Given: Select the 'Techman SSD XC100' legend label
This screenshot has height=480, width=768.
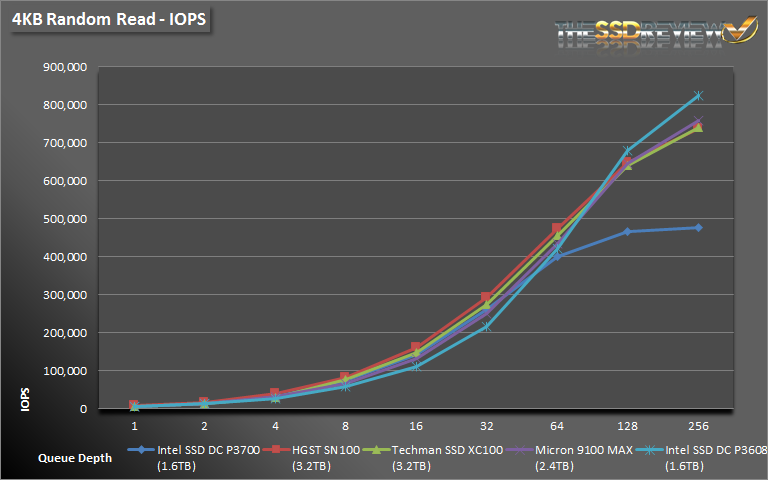Looking at the screenshot, I should [447, 450].
